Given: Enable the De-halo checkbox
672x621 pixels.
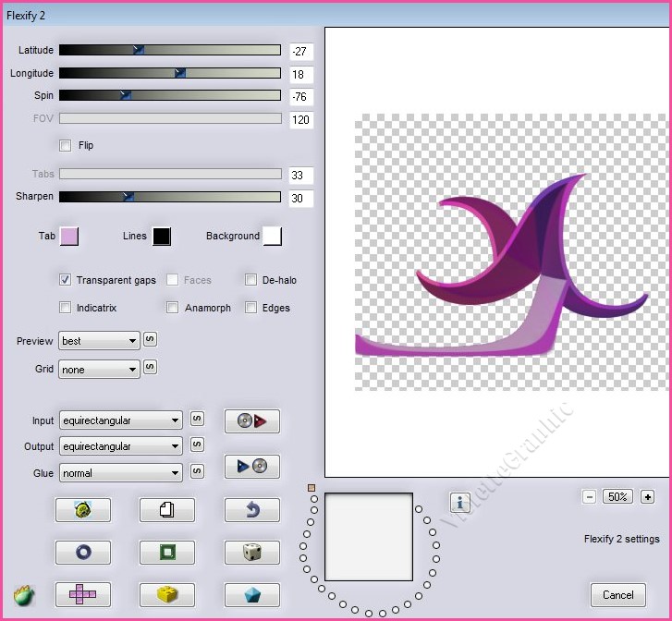Looking at the screenshot, I should pos(251,280).
